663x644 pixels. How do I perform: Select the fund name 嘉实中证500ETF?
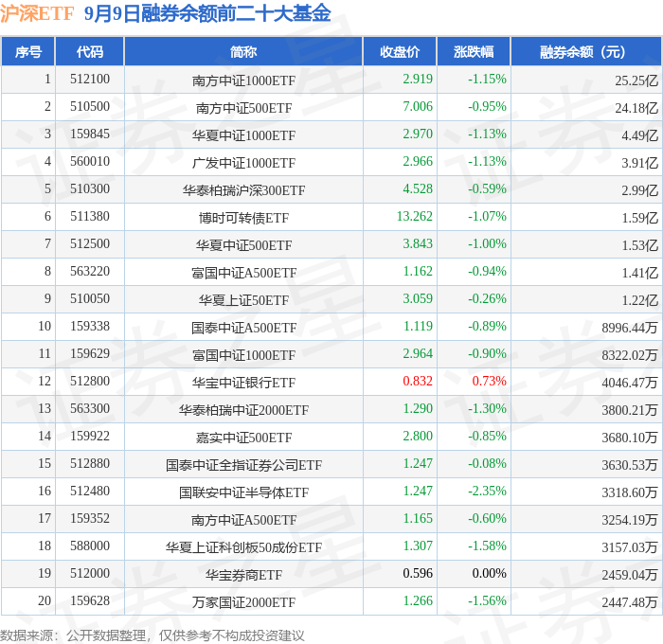pos(243,438)
